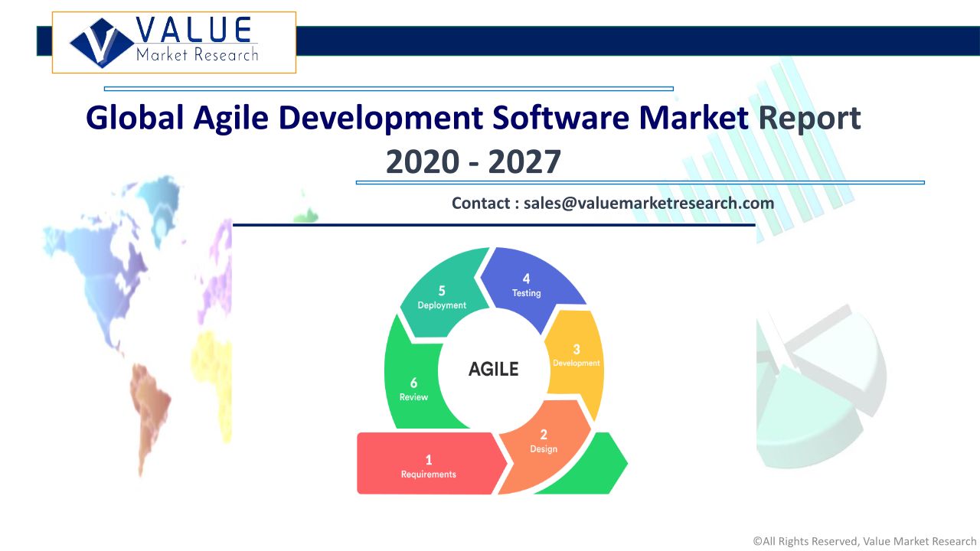Click North America on the world map
The image size is (980, 551).
[115, 260]
